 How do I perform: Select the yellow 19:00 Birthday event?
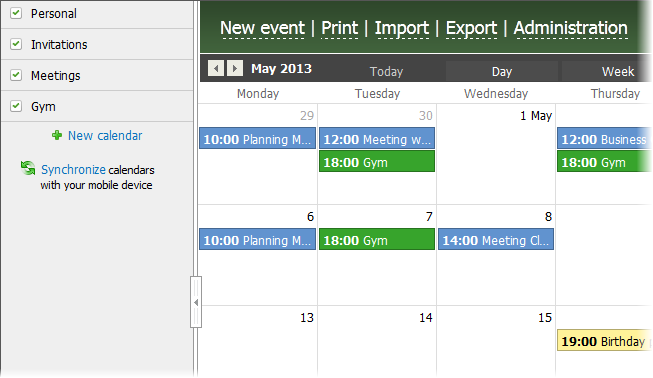[604, 340]
